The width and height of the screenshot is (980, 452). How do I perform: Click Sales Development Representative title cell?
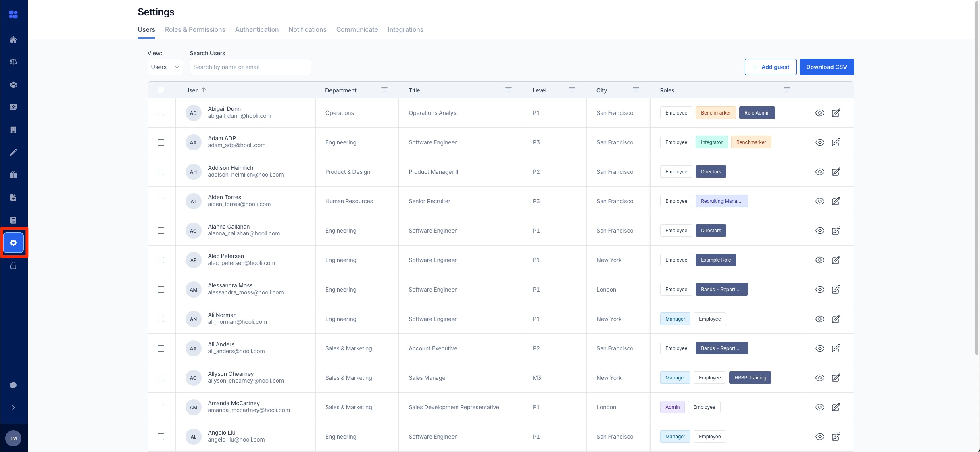(461, 407)
